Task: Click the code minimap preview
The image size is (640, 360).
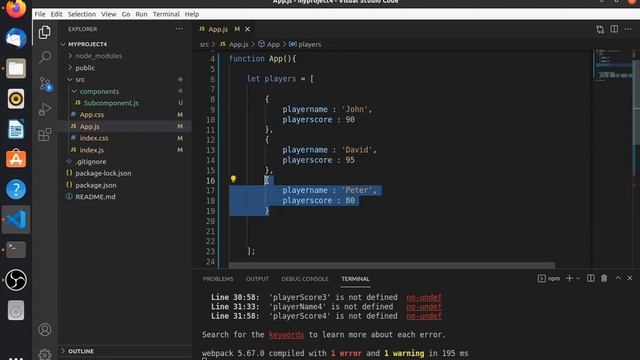Action: 612,65
